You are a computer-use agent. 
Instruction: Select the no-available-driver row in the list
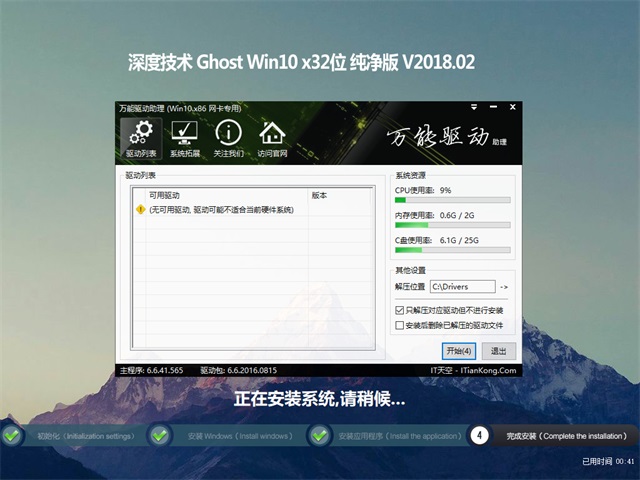tap(221, 210)
